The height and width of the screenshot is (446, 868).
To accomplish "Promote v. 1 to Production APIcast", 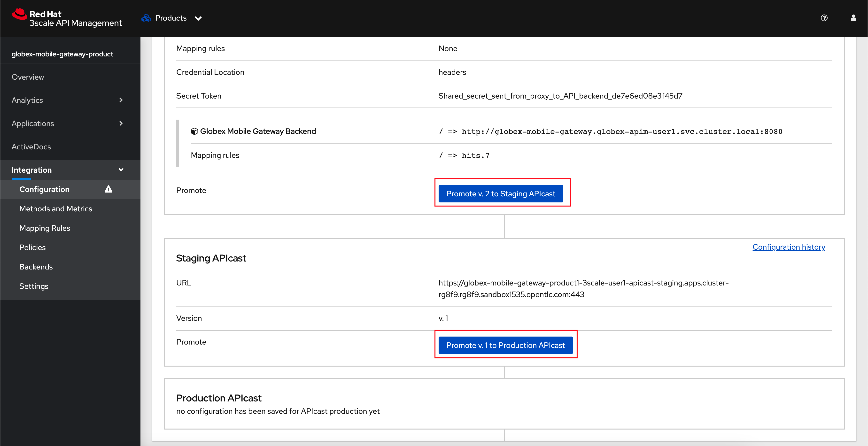I will pos(505,345).
